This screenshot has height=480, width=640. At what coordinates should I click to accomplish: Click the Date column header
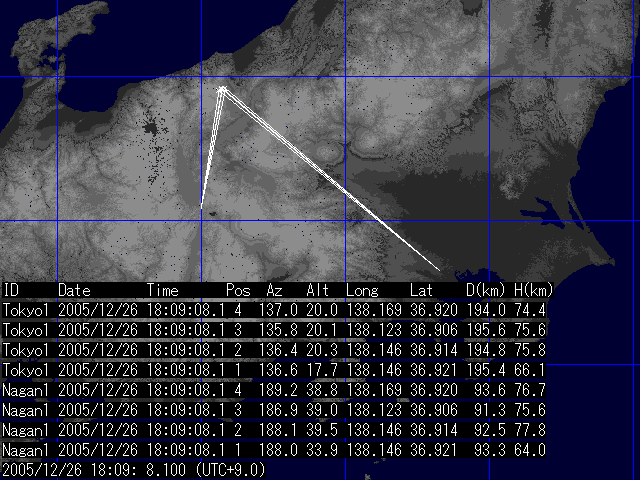(x=74, y=290)
